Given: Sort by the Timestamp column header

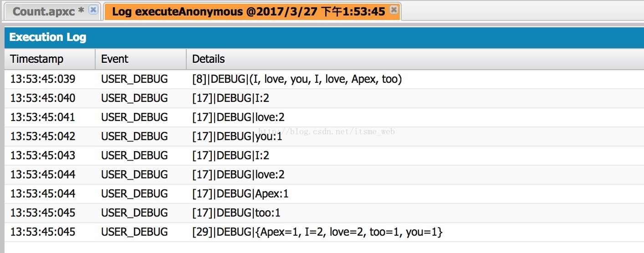Looking at the screenshot, I should 50,59.
